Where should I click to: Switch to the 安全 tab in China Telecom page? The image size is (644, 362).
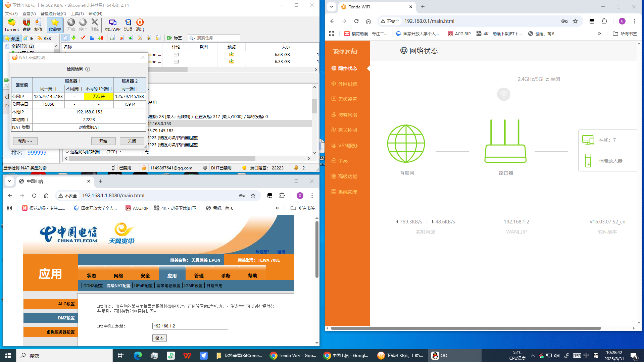pyautogui.click(x=145, y=275)
